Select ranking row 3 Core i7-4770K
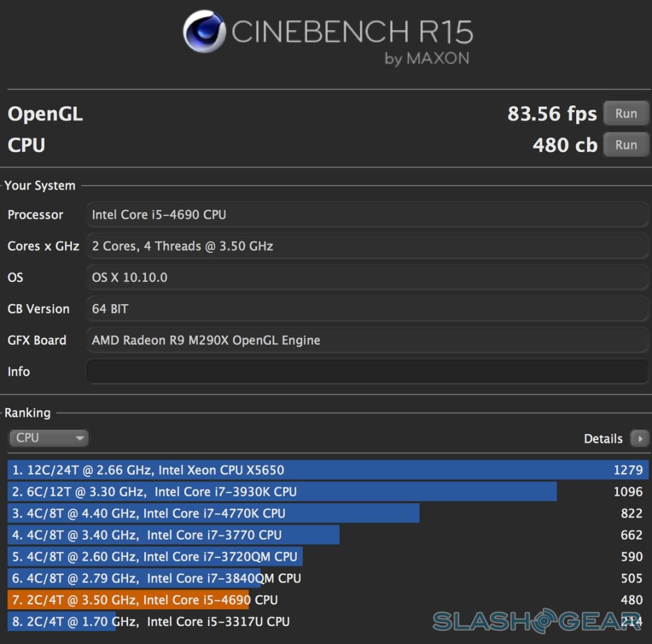The height and width of the screenshot is (644, 652). click(x=328, y=513)
